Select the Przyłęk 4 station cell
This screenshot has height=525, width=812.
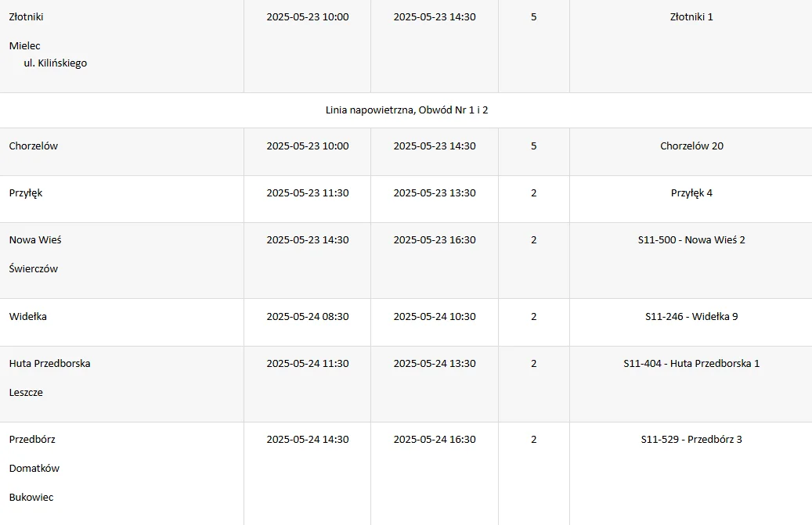pos(691,193)
